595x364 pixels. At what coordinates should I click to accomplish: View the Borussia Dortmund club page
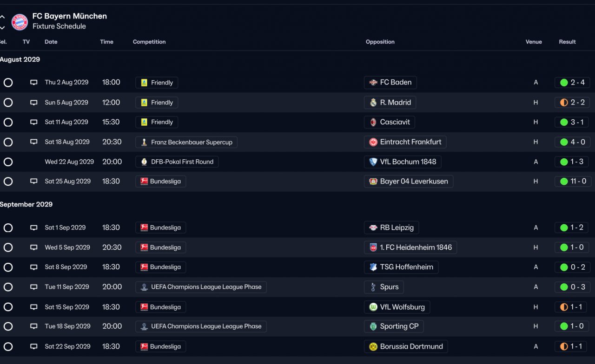tap(406, 346)
